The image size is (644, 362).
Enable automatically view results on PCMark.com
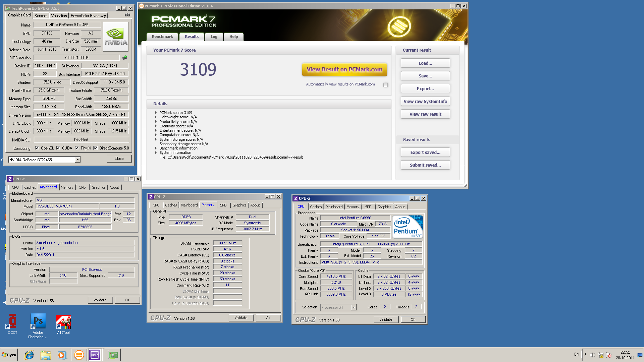point(385,85)
